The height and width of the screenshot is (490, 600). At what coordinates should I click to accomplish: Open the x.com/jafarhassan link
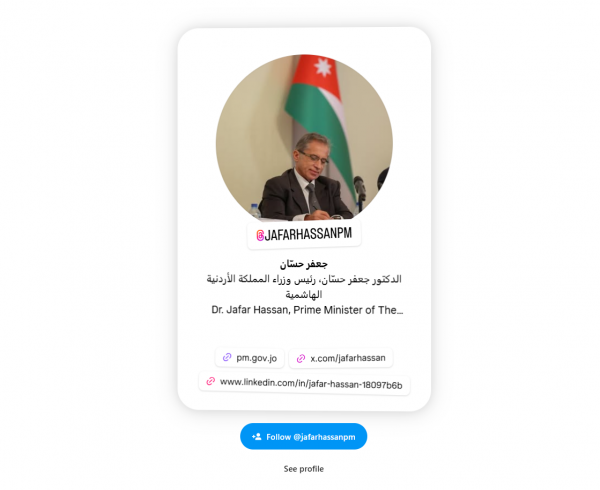341,358
